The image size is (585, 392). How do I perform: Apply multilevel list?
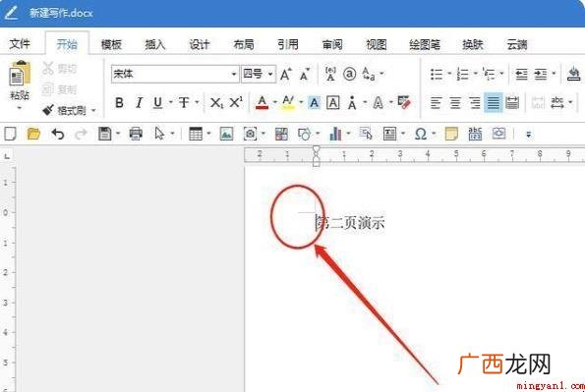point(489,74)
